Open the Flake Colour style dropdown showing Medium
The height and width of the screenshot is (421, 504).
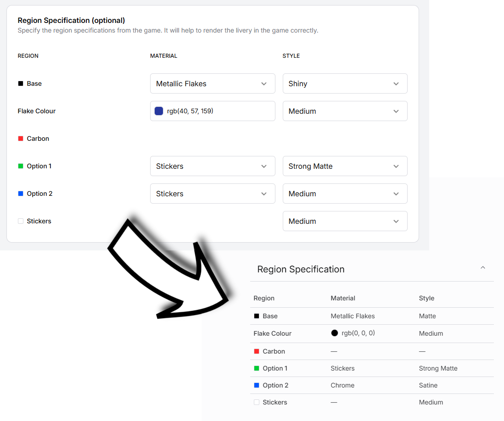point(345,111)
